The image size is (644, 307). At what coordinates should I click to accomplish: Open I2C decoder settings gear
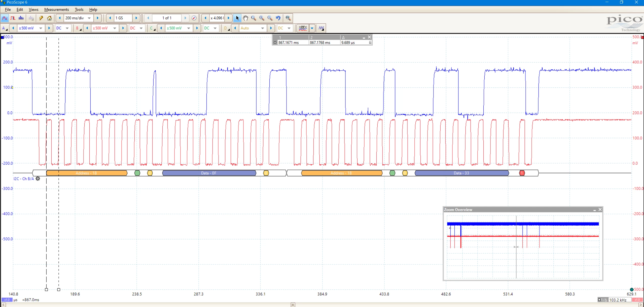click(38, 179)
